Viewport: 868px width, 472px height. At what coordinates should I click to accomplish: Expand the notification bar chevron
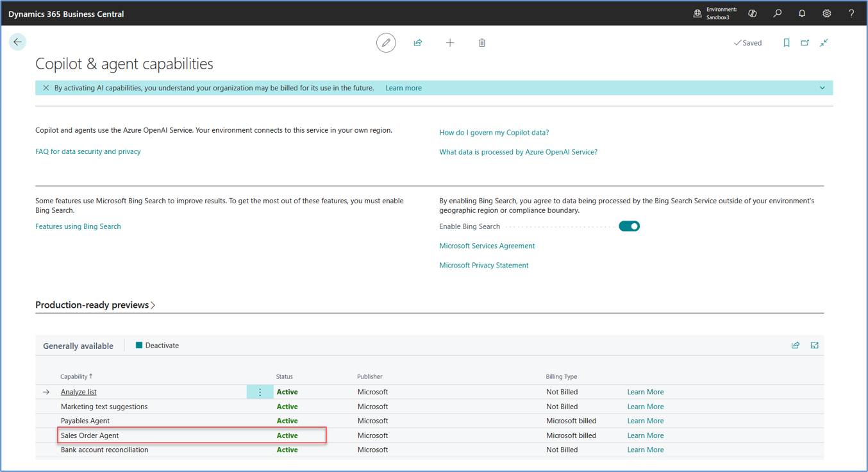822,88
